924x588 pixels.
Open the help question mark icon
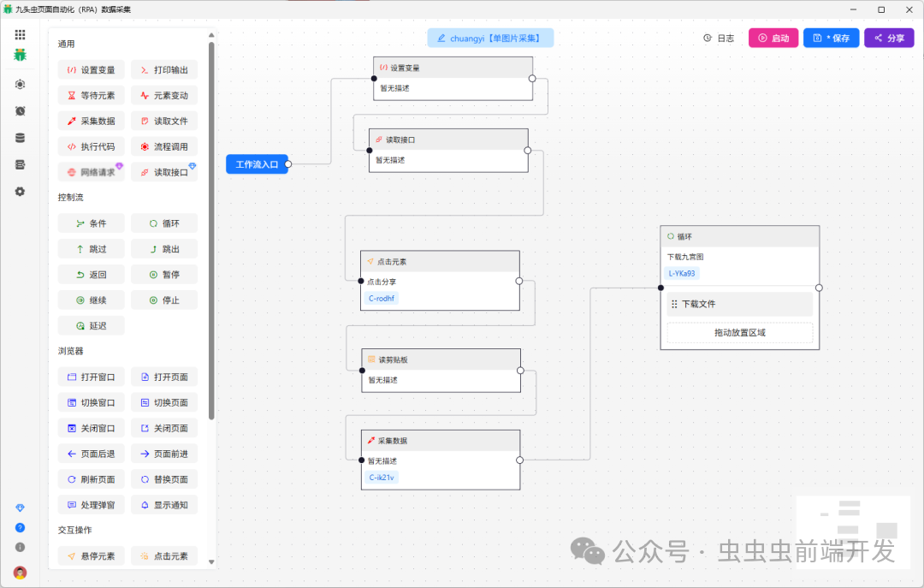20,527
